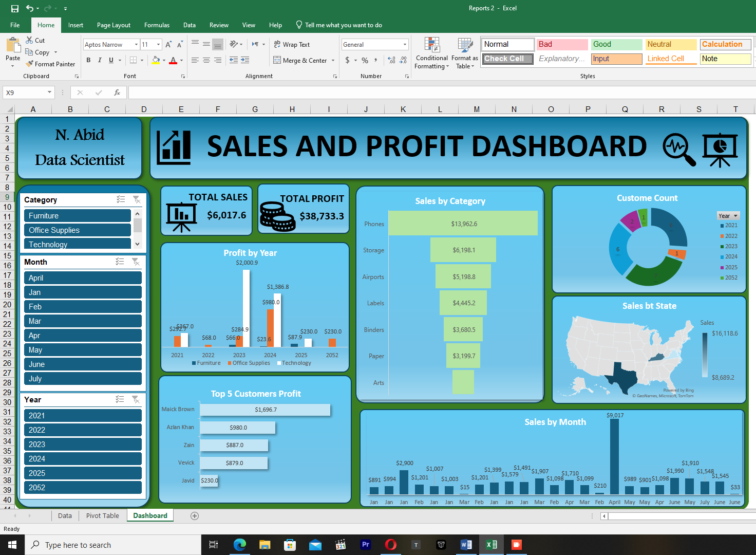Toggle Underline formatting
This screenshot has height=555, width=756.
[x=111, y=60]
